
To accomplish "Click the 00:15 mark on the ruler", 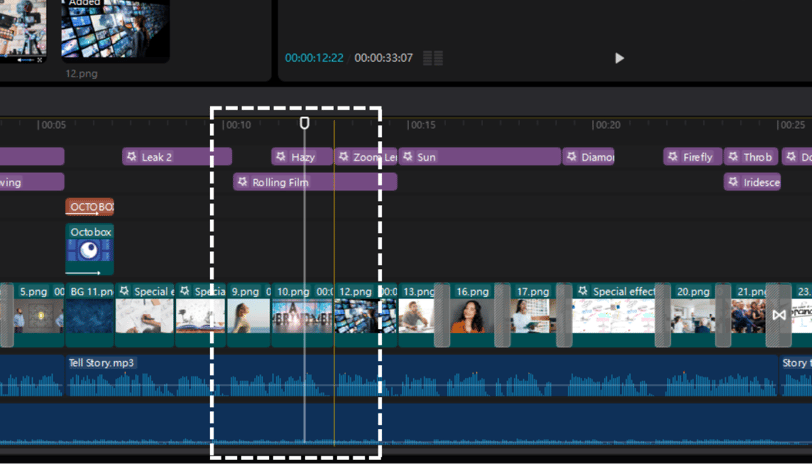I will pyautogui.click(x=421, y=125).
